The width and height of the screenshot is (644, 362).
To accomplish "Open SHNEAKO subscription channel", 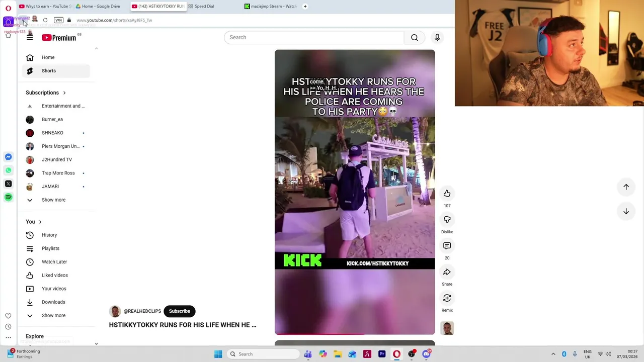I will point(56,133).
